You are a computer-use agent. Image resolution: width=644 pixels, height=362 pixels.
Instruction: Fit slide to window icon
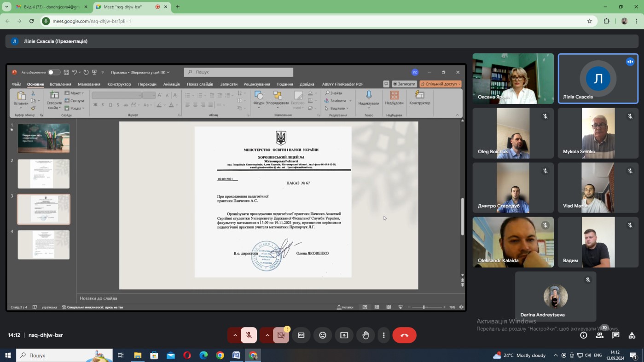point(461,307)
